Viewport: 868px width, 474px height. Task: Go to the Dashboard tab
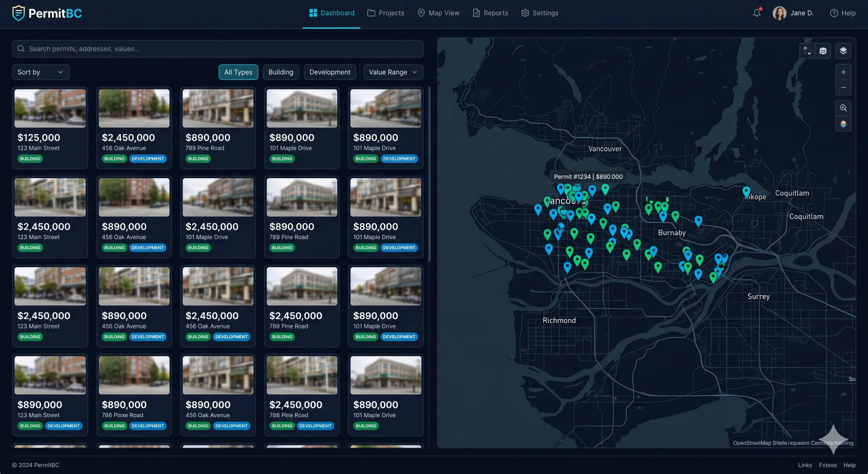coord(332,13)
